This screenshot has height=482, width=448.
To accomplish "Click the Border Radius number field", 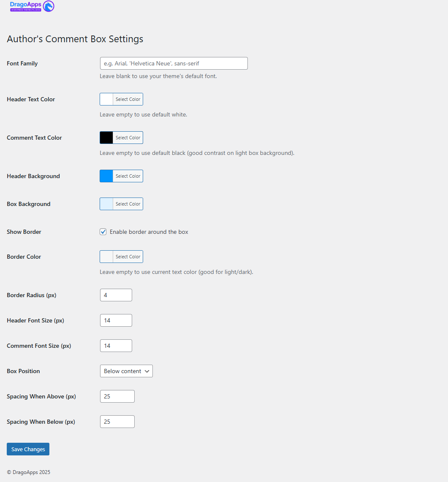I will coord(116,295).
